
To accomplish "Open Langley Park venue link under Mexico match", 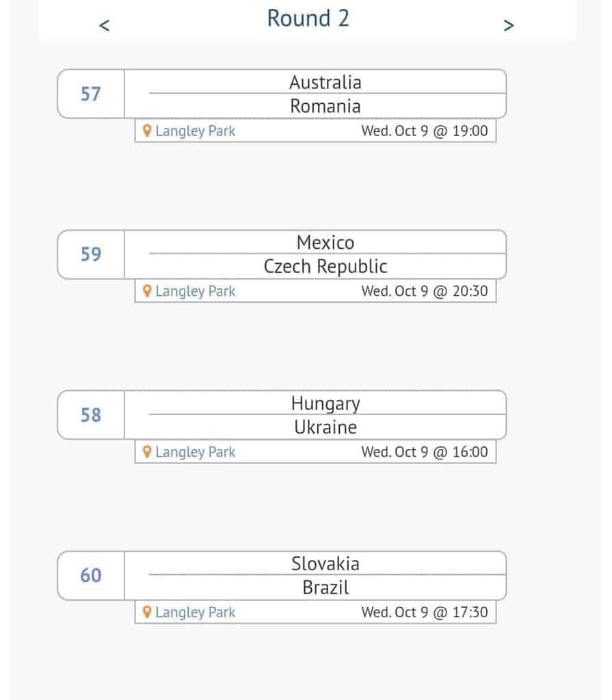I will point(195,291).
